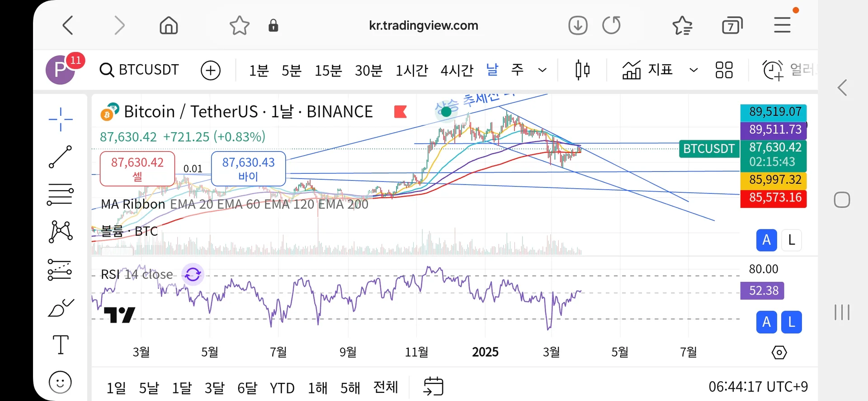Image resolution: width=868 pixels, height=401 pixels.
Task: Click the red flag next to the symbol
Action: pyautogui.click(x=401, y=111)
